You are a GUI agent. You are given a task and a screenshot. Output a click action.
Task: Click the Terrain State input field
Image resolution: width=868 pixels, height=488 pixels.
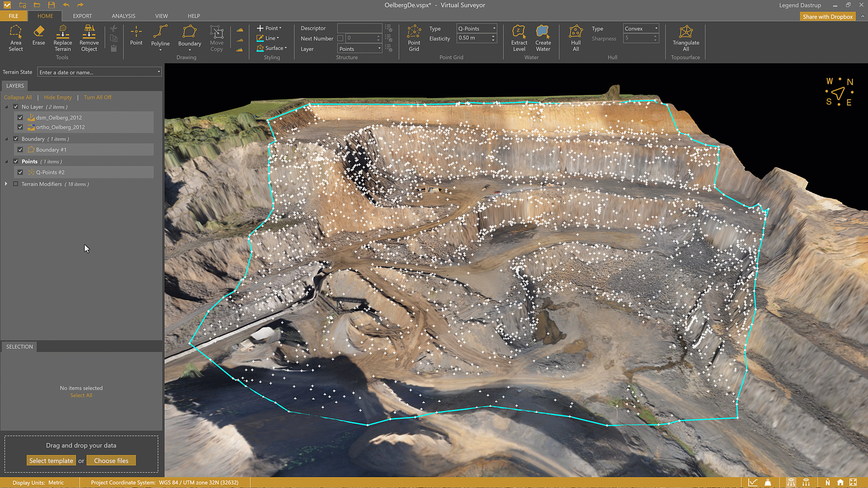point(97,72)
